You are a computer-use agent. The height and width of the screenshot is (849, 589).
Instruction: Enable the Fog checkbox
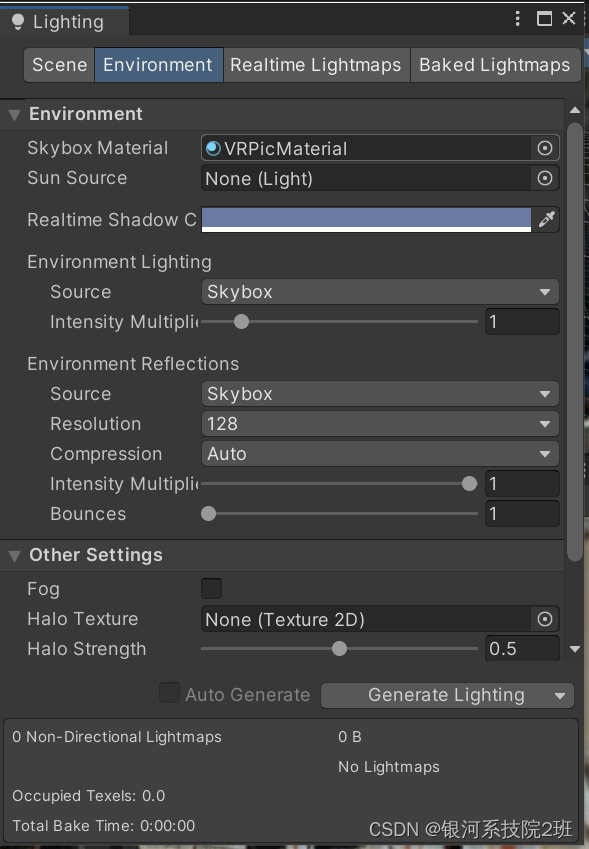211,589
